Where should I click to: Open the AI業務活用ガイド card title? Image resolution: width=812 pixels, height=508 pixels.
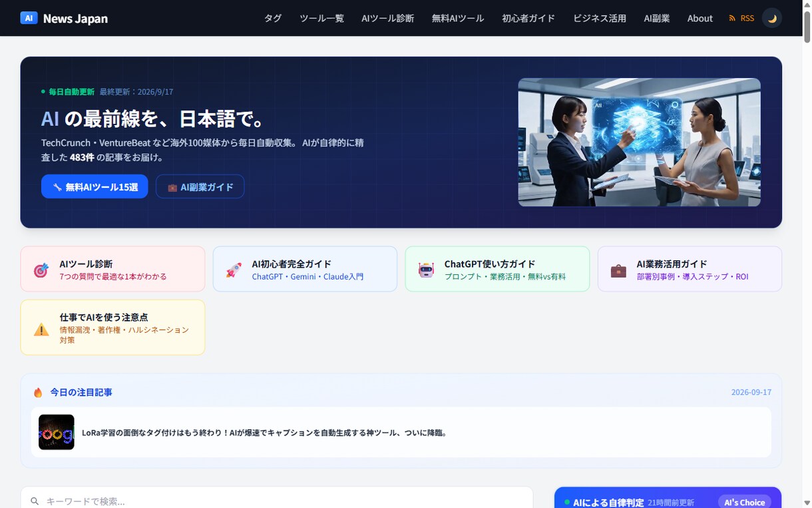tap(672, 264)
